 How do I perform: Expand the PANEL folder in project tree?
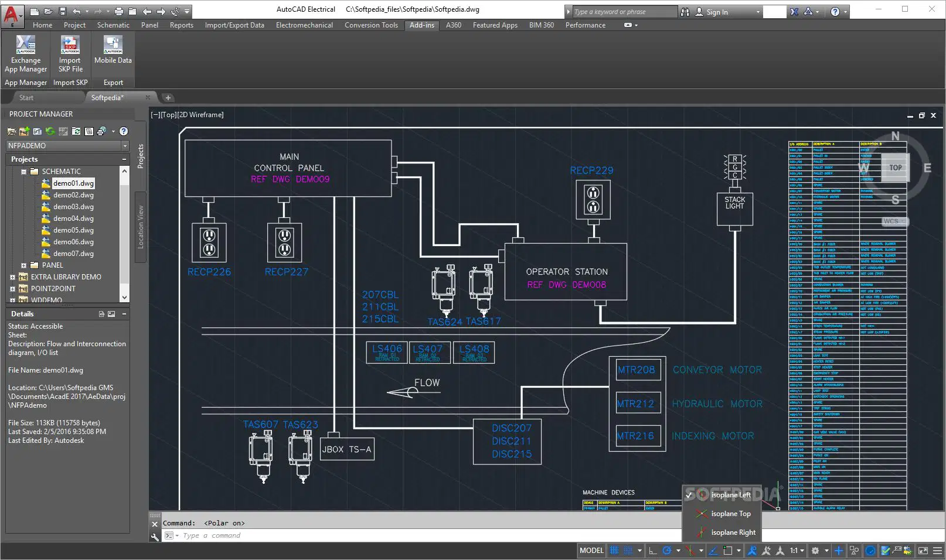point(23,265)
